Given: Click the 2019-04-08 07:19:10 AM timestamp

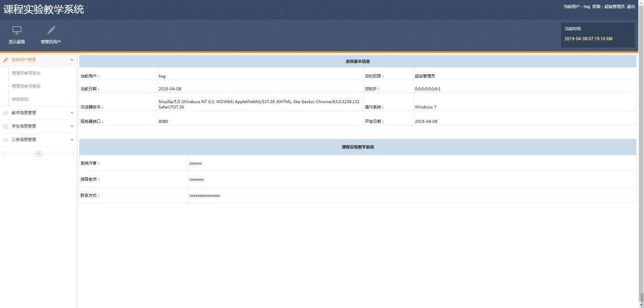Looking at the screenshot, I should 588,39.
